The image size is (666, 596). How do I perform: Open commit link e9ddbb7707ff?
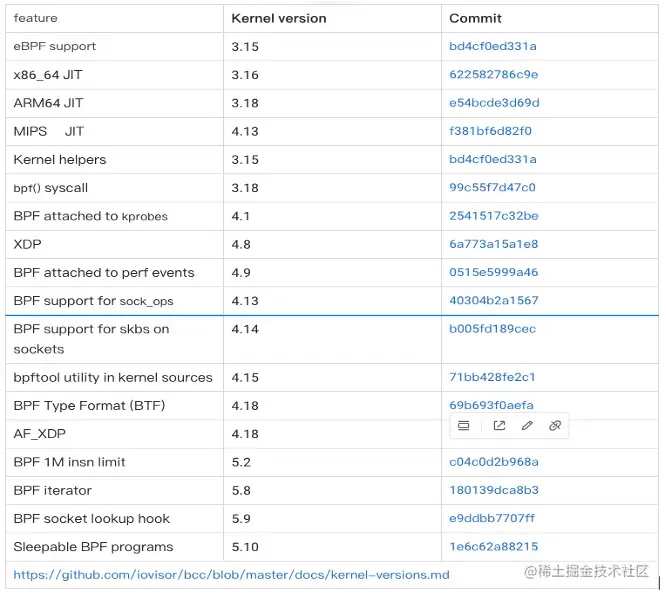point(492,518)
